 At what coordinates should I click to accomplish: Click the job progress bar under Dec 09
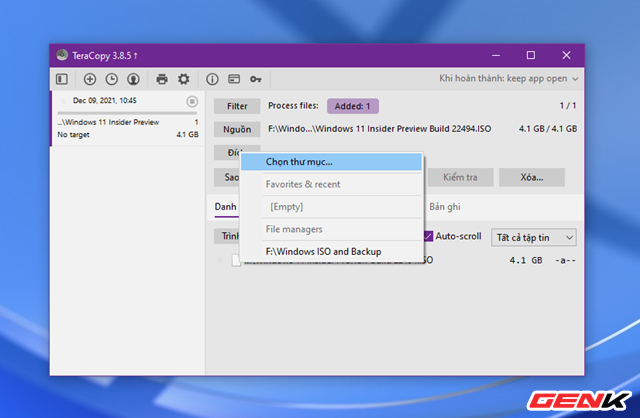tap(127, 113)
